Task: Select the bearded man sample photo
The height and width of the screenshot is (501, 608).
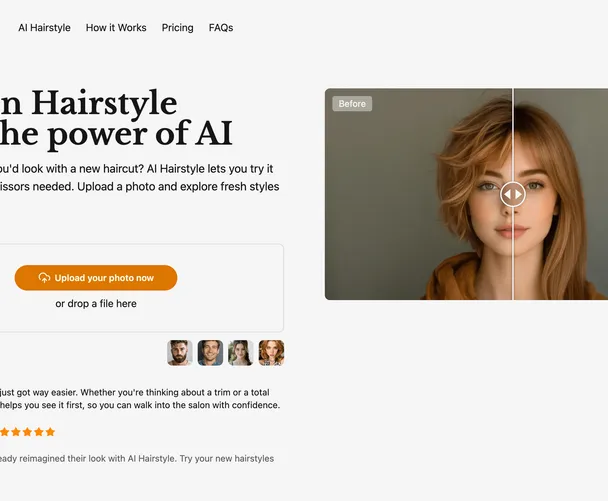Action: tap(180, 353)
